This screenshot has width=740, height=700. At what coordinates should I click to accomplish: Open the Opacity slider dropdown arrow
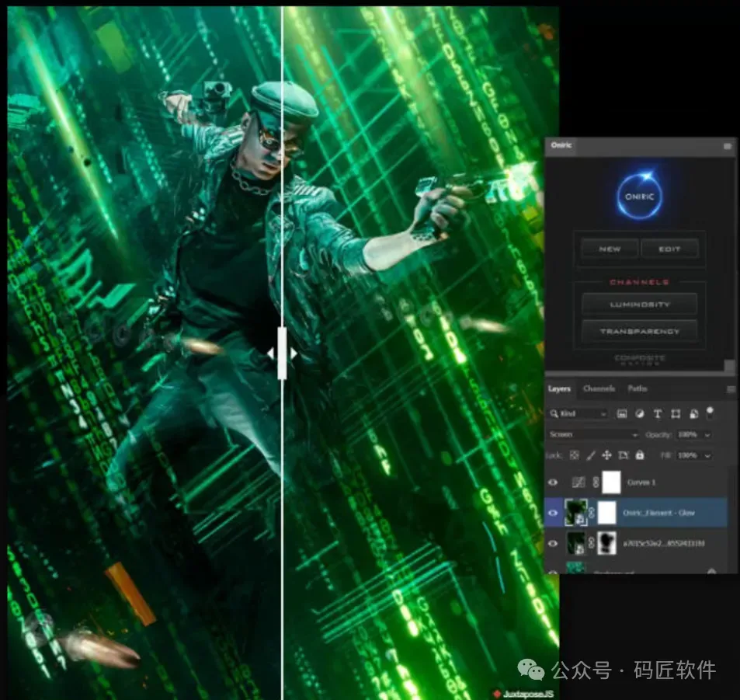pos(707,435)
